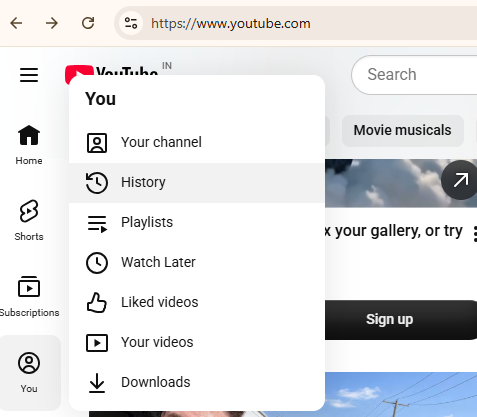Go to Home in sidebar
The height and width of the screenshot is (417, 477).
pyautogui.click(x=29, y=145)
